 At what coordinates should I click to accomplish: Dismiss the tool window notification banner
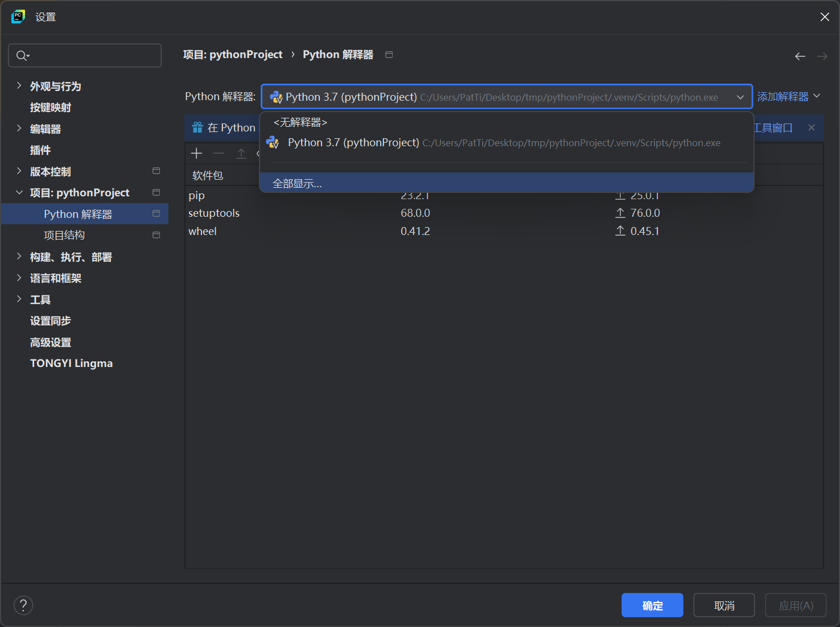click(812, 127)
